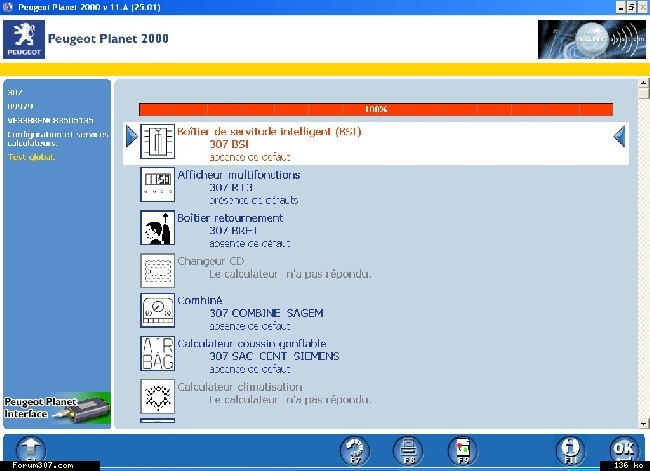Click 'n'a pas répondu' under climatisation
Image resolution: width=650 pixels, height=471 pixels.
[x=328, y=400]
